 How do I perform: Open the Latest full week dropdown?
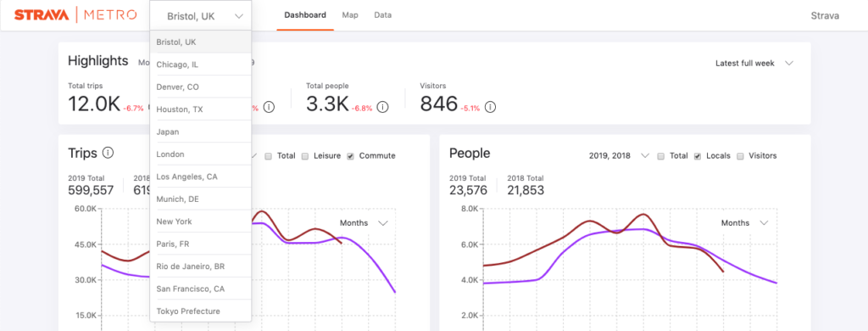coord(754,63)
